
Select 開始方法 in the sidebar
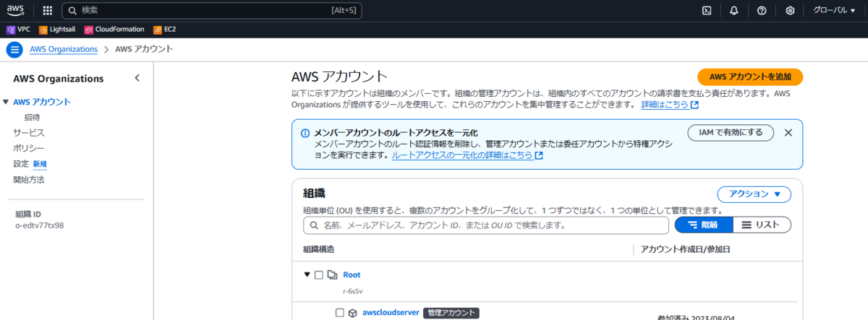tap(29, 180)
